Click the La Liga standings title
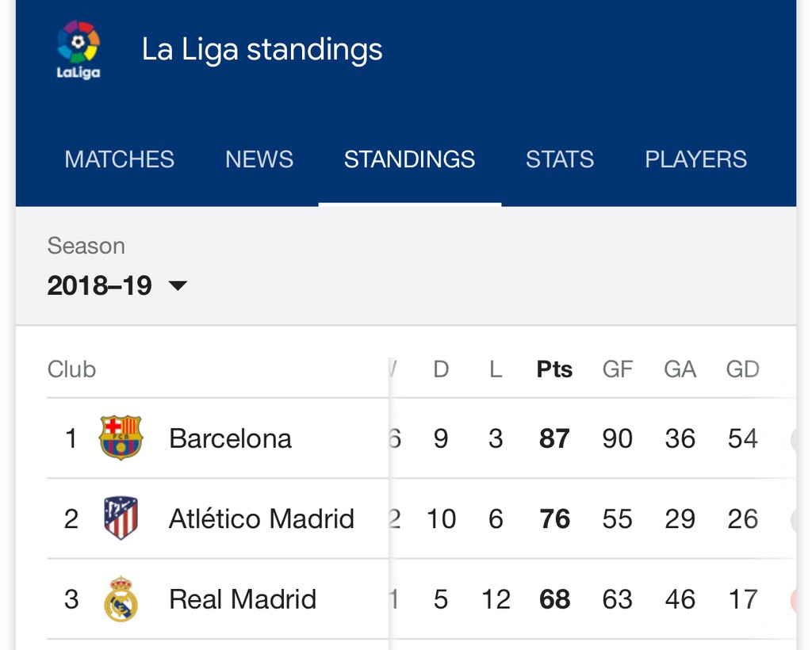Viewport: 812px width, 650px height. pyautogui.click(x=262, y=49)
